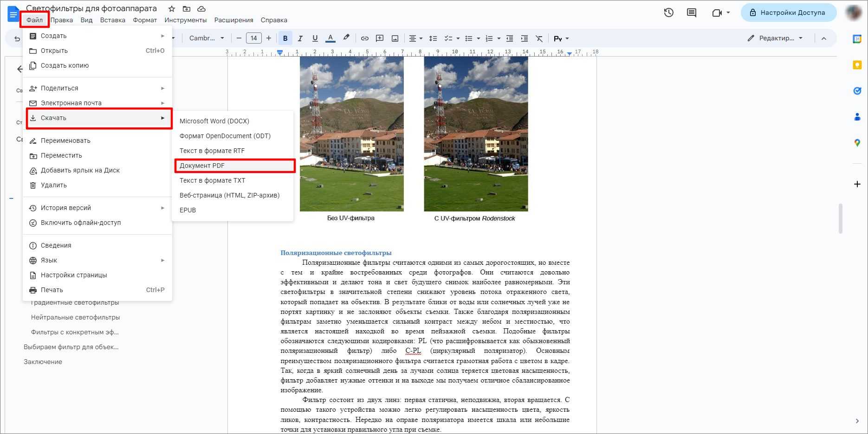Open Google Keep side panel icon
The image size is (868, 434).
[x=857, y=65]
